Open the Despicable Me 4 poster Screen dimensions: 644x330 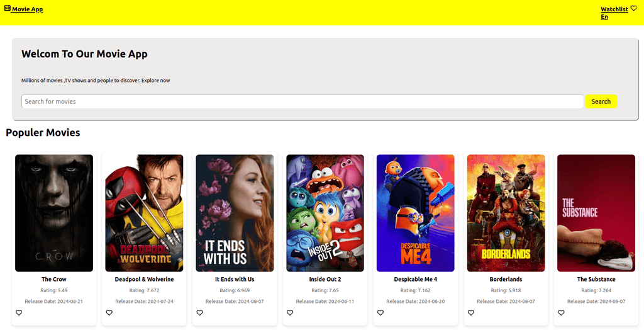coord(415,213)
